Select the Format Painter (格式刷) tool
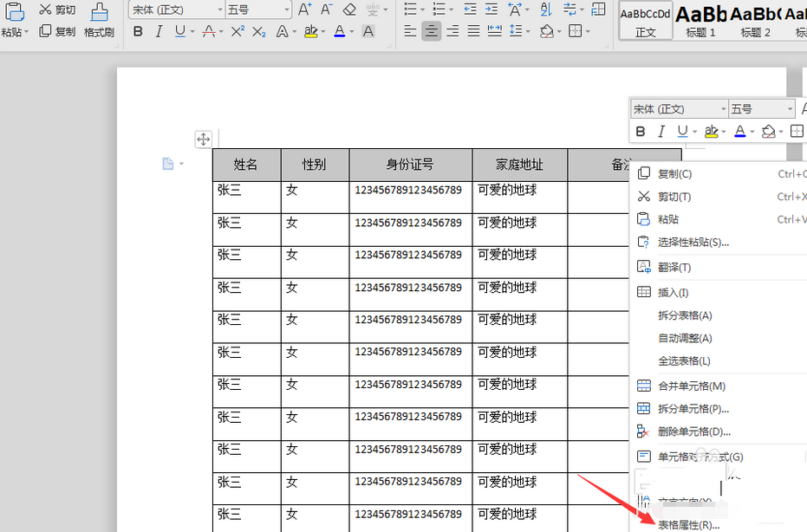 [x=100, y=21]
